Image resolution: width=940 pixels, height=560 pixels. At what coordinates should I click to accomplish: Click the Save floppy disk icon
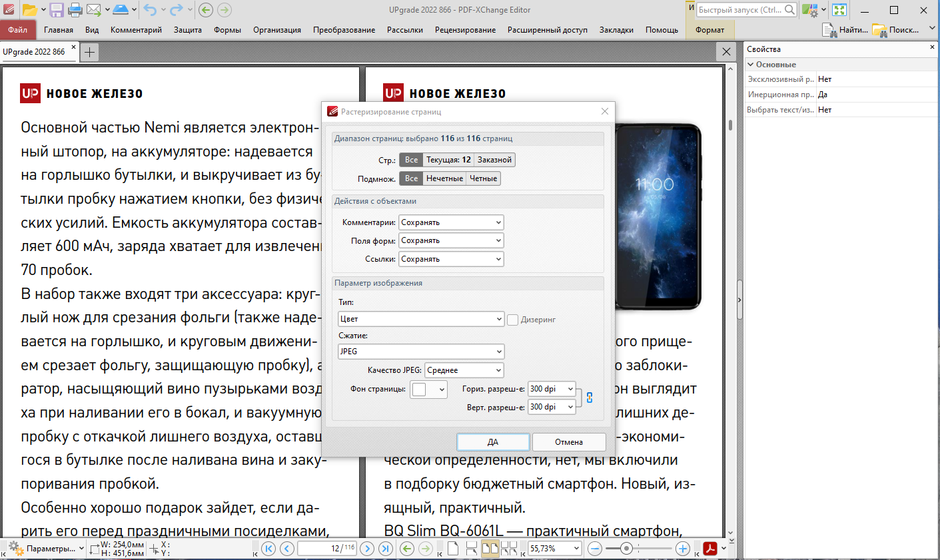pyautogui.click(x=57, y=9)
